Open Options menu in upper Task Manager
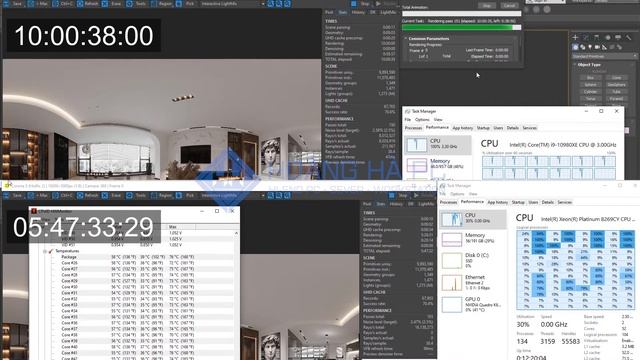 point(422,120)
